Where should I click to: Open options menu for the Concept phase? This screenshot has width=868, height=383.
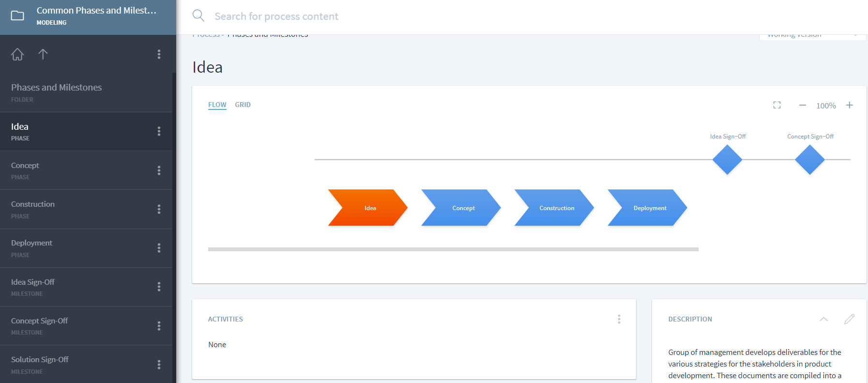(159, 170)
